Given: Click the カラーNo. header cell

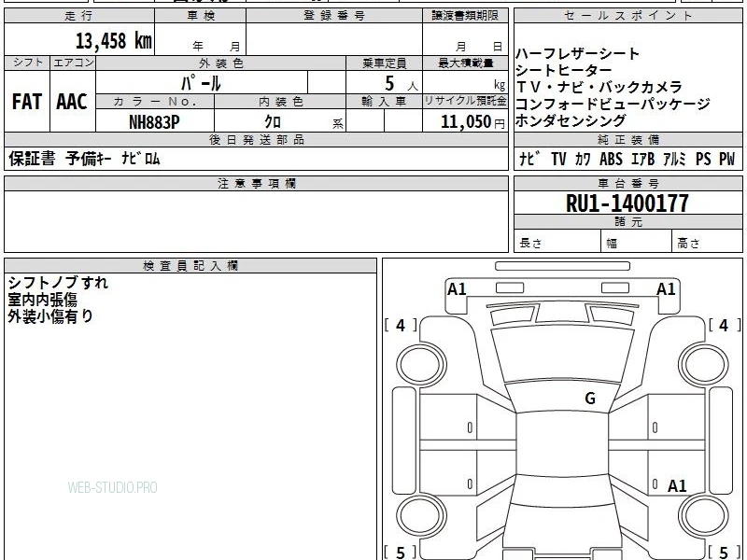Looking at the screenshot, I should click(155, 102).
